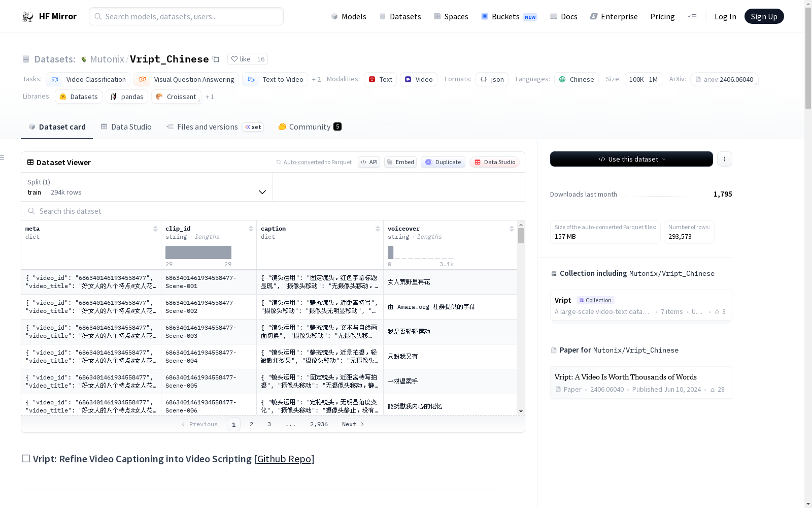Open the Vript paper card
This screenshot has width=812, height=508.
[641, 383]
